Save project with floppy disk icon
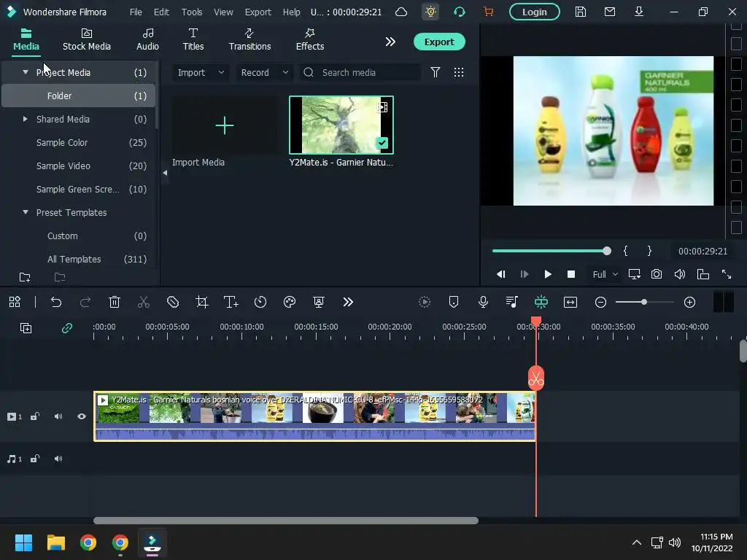Viewport: 747px width, 560px height. [x=580, y=12]
